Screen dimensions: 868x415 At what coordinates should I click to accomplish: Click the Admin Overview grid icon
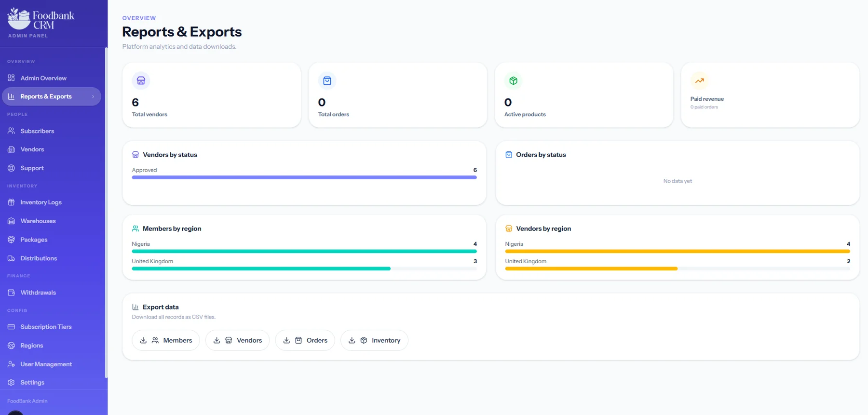coord(11,78)
